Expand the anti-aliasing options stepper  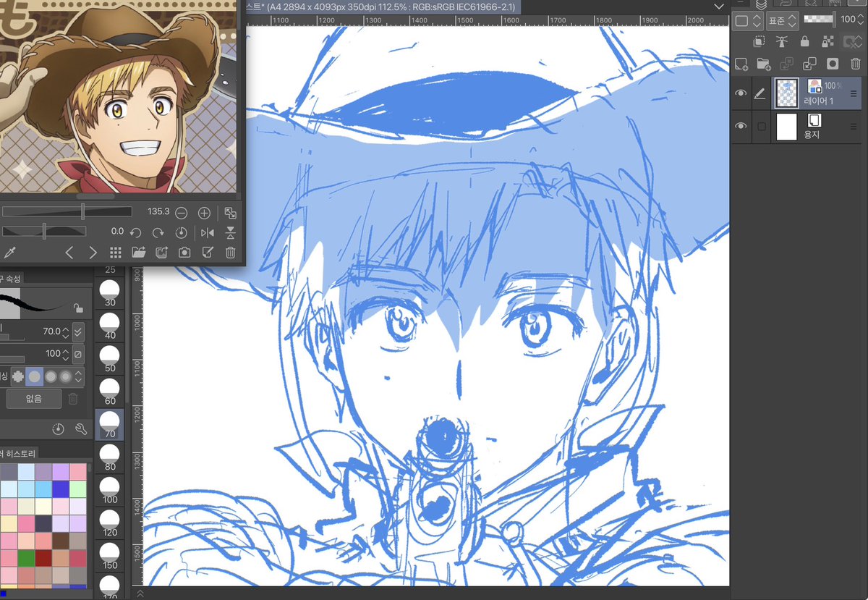pyautogui.click(x=80, y=376)
